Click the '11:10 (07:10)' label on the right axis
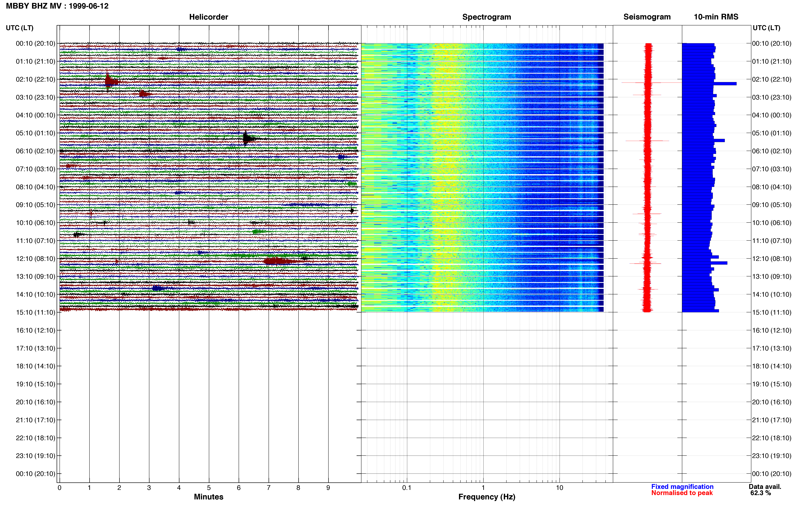Screen dimensions: 812x508 coord(772,241)
